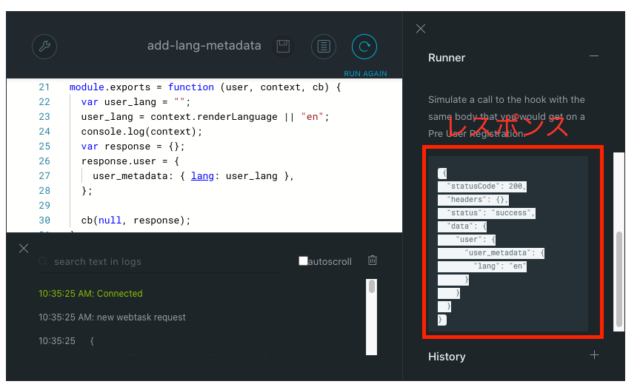640x387 pixels.
Task: Collapse the Runner section
Action: pyautogui.click(x=594, y=56)
